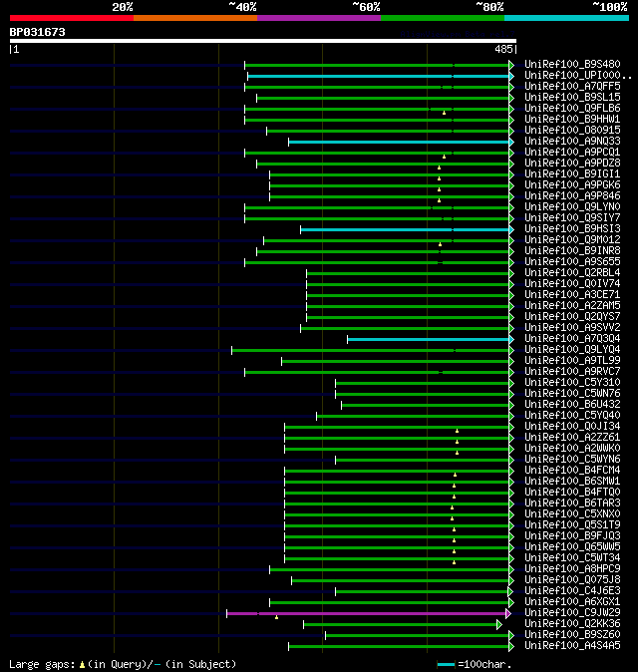Click the yellow gap marker on A9PCQ1 row
Image resolution: width=638 pixels, height=672 pixels.
tap(445, 157)
